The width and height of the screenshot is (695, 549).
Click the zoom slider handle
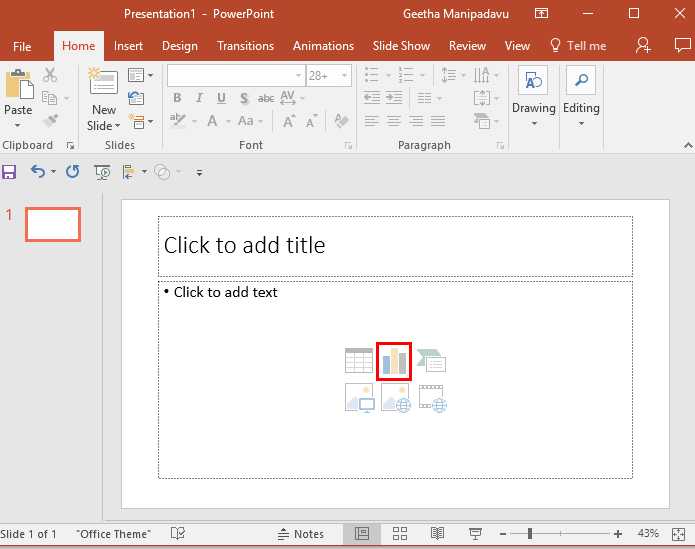(x=529, y=534)
